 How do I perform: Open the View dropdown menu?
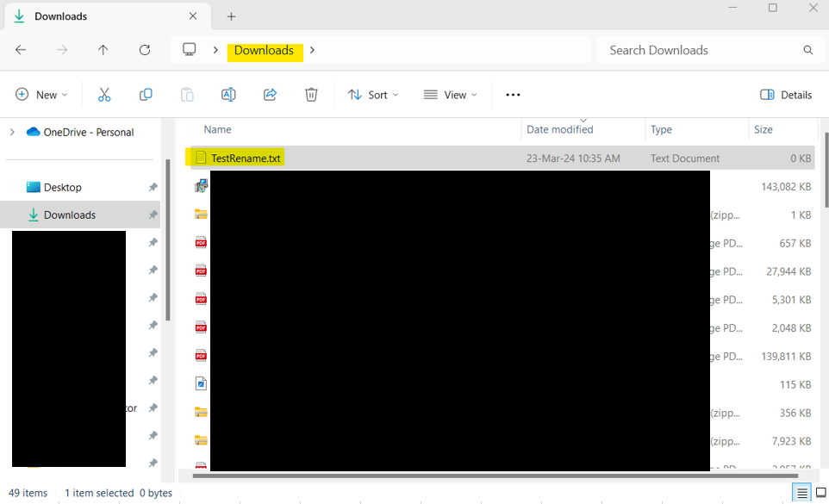pos(450,95)
